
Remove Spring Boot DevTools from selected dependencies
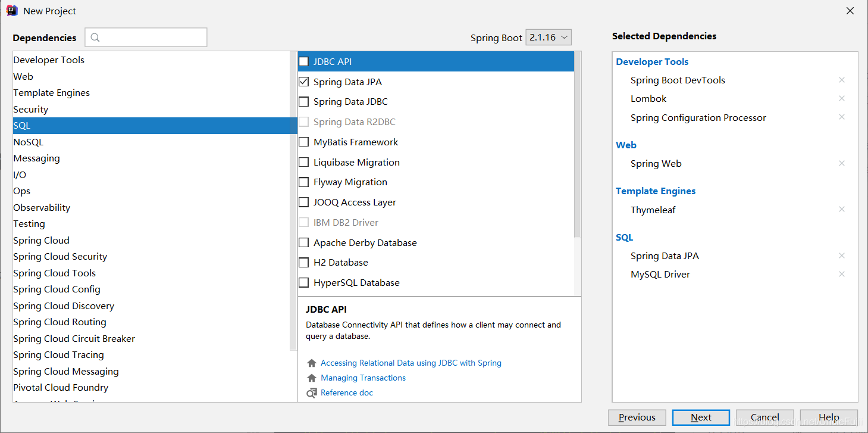[841, 80]
